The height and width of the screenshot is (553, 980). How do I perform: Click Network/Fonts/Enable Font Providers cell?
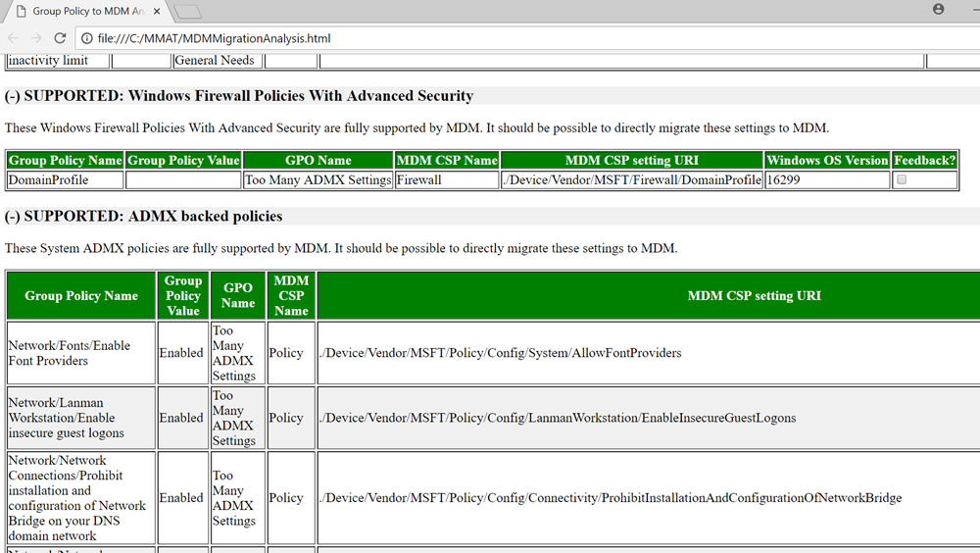click(81, 353)
